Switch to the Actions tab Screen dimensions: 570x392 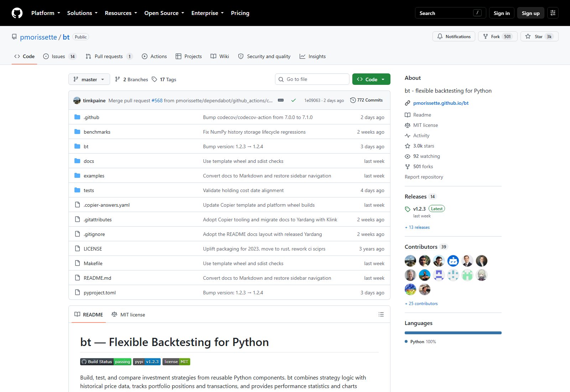click(154, 56)
